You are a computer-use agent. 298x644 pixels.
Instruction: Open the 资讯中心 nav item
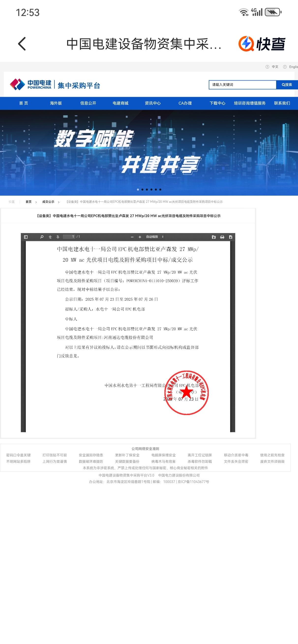tap(153, 103)
